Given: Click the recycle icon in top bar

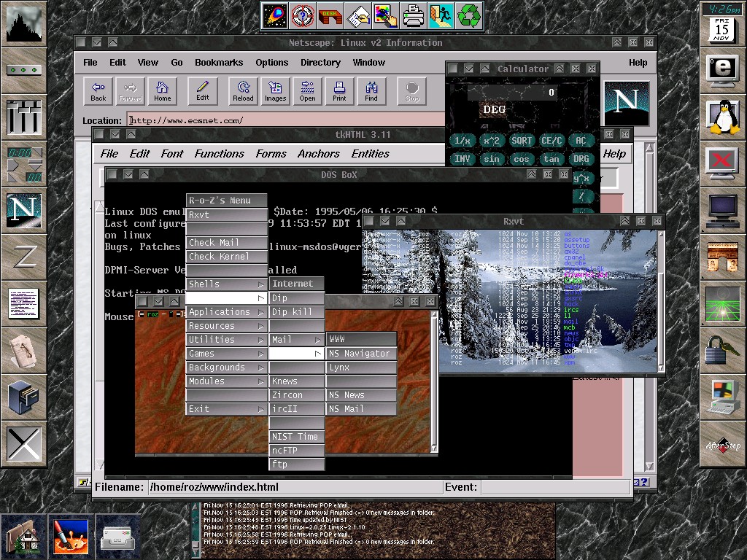Looking at the screenshot, I should click(x=468, y=15).
